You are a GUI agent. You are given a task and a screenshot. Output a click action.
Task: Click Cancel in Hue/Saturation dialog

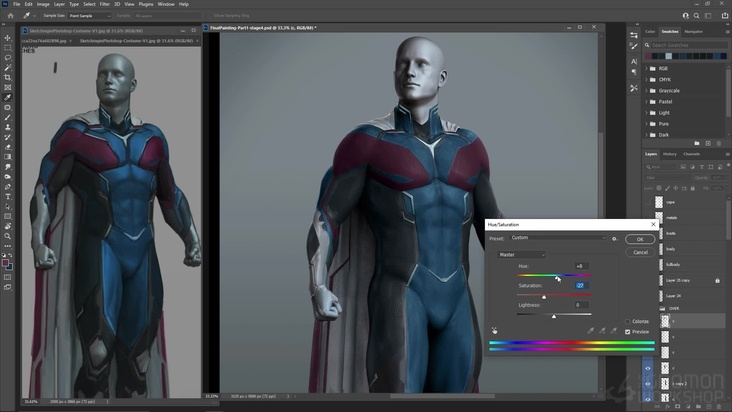click(x=640, y=252)
